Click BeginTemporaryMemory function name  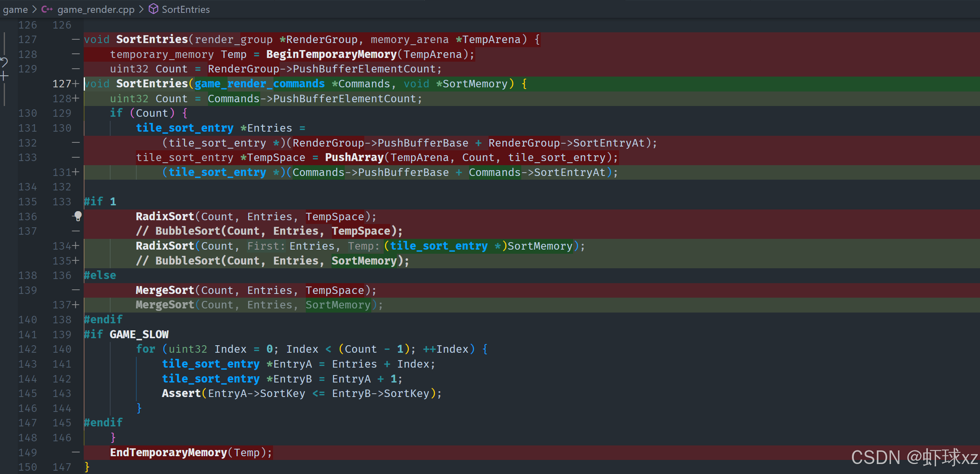click(x=331, y=54)
